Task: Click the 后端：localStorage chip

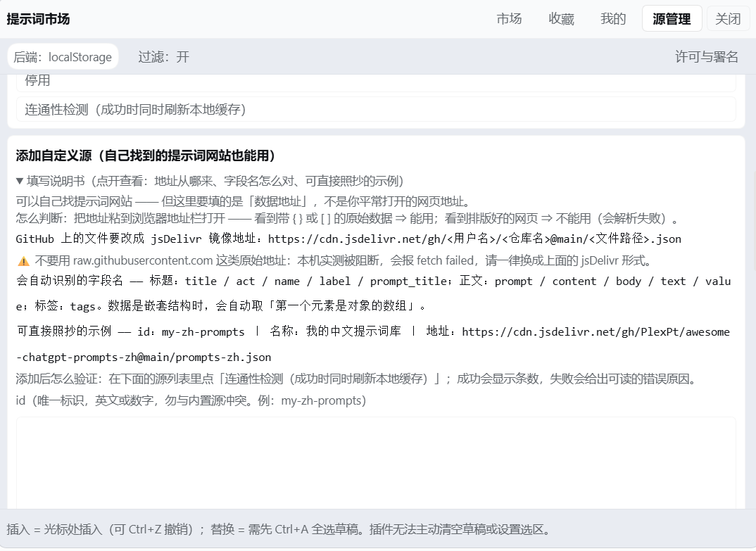Action: pos(63,57)
